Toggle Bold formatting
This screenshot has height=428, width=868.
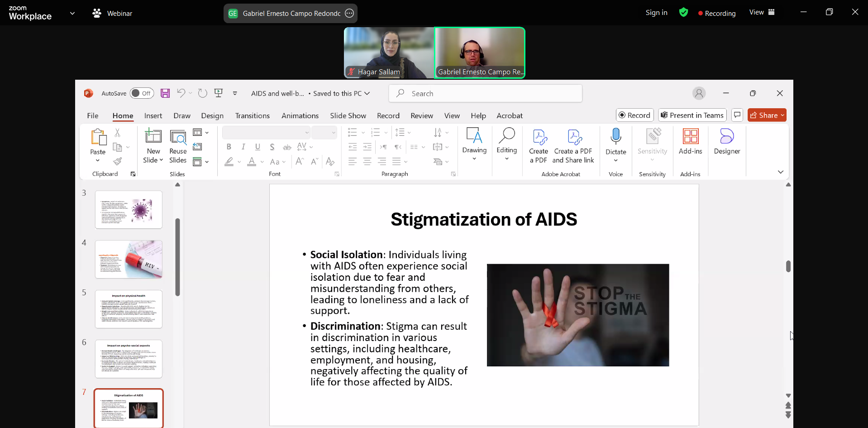click(x=229, y=147)
